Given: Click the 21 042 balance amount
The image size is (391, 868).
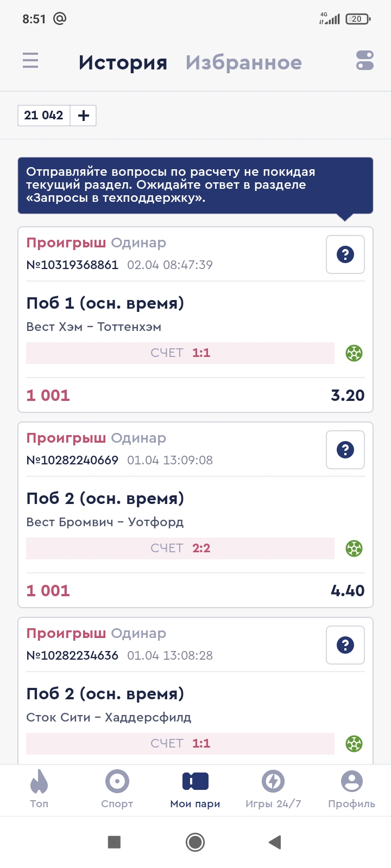Looking at the screenshot, I should pyautogui.click(x=44, y=116).
